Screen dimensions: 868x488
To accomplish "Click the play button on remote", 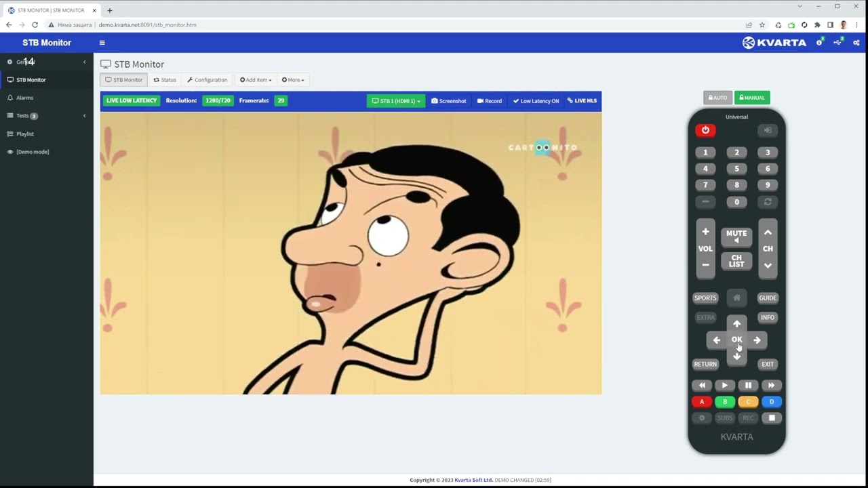I will pos(725,385).
